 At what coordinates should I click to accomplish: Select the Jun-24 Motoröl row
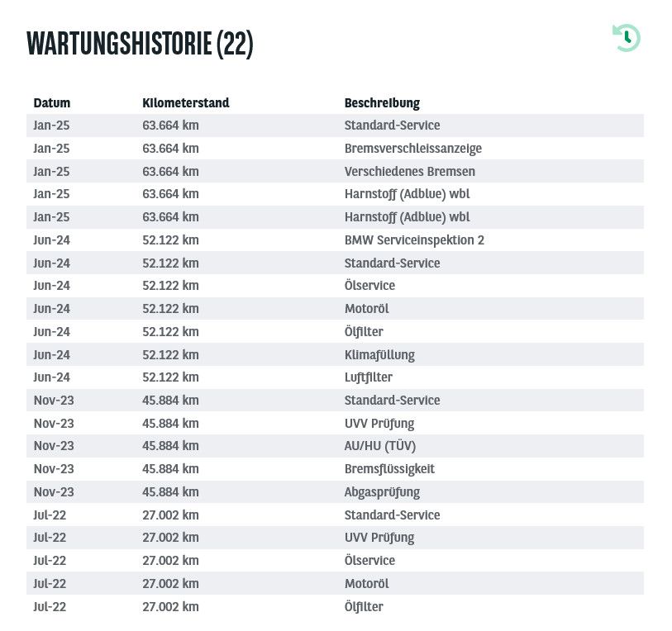tap(335, 308)
